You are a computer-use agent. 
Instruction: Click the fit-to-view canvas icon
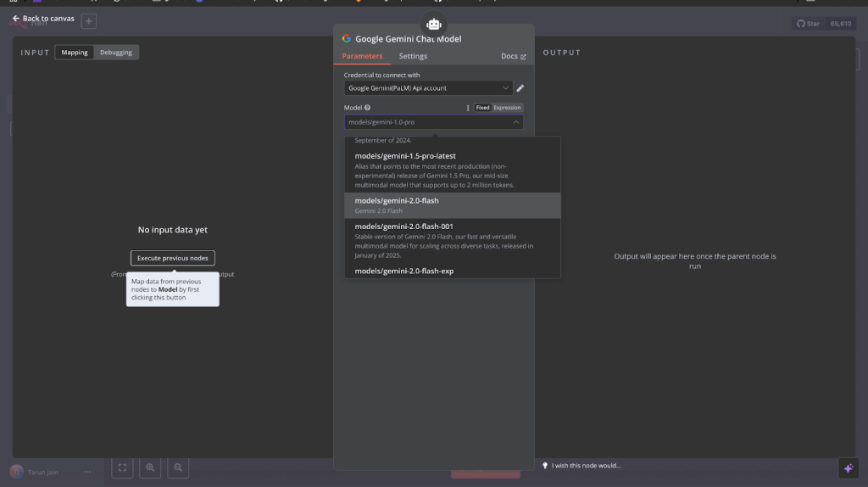tap(122, 467)
